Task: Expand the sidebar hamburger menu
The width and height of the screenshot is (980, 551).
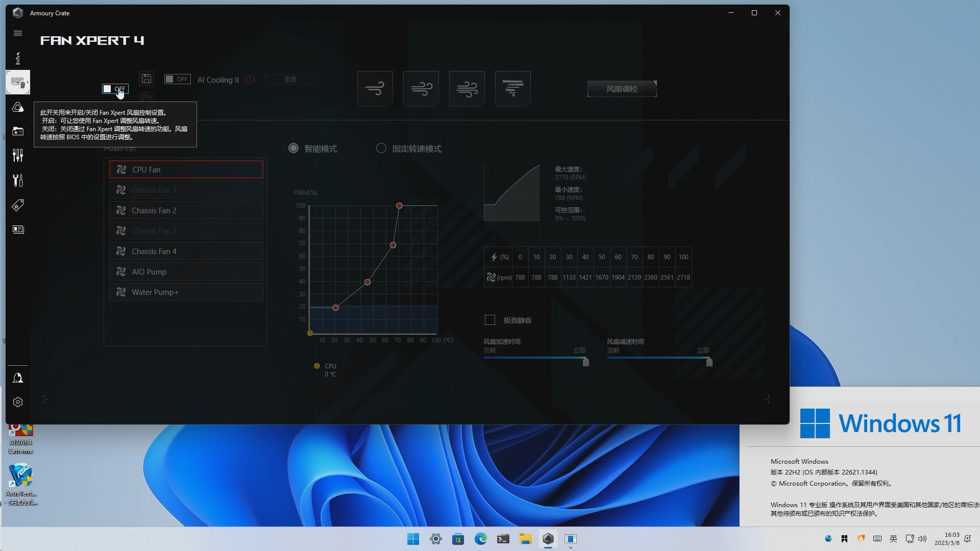Action: (x=18, y=33)
